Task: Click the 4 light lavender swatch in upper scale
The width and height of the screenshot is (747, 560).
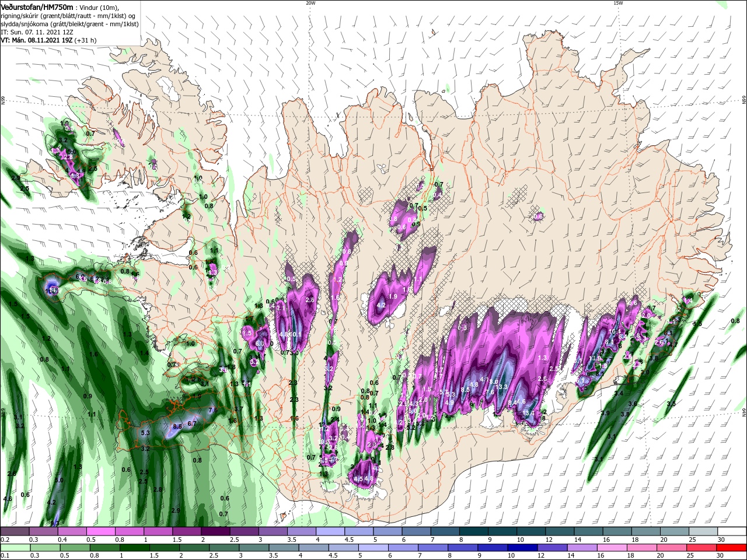Action: point(330,531)
